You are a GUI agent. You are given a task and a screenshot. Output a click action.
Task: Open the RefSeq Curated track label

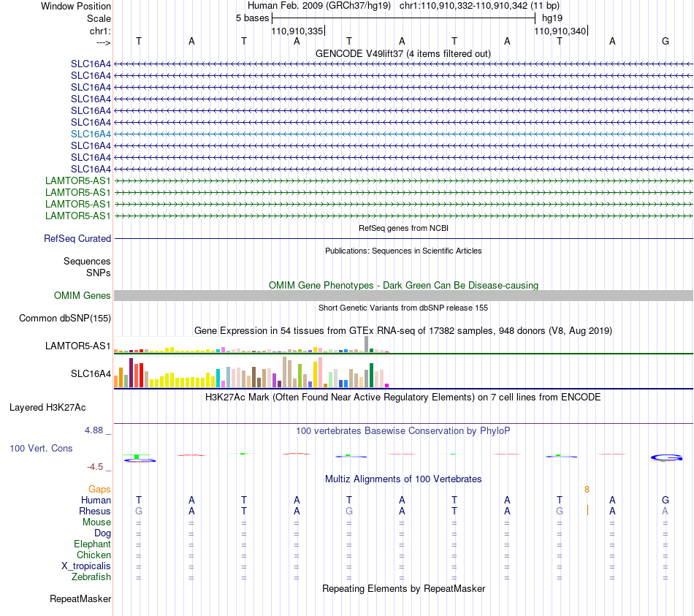tap(77, 238)
